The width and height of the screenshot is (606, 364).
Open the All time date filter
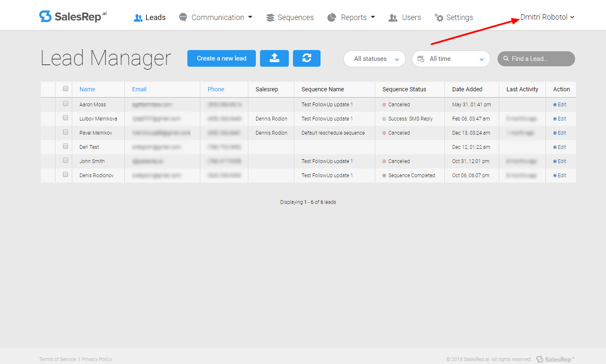(451, 59)
